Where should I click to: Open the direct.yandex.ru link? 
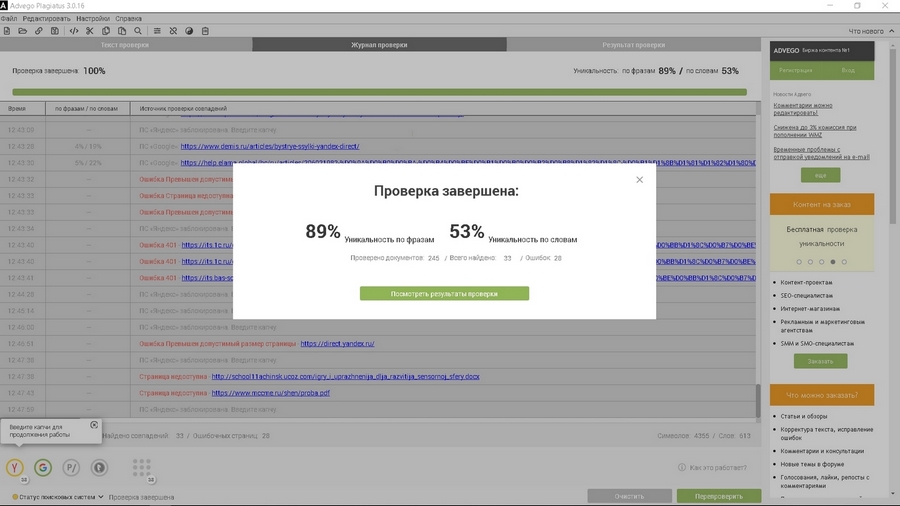tap(337, 344)
